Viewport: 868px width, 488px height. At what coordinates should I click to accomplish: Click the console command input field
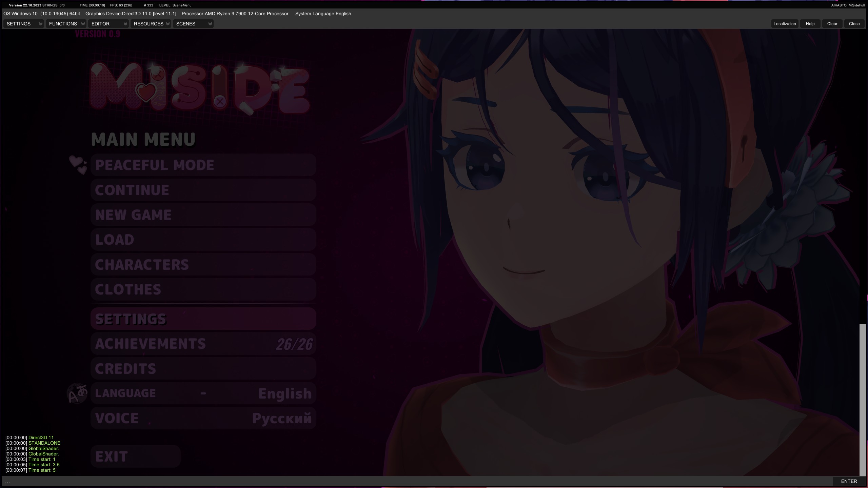[417, 481]
